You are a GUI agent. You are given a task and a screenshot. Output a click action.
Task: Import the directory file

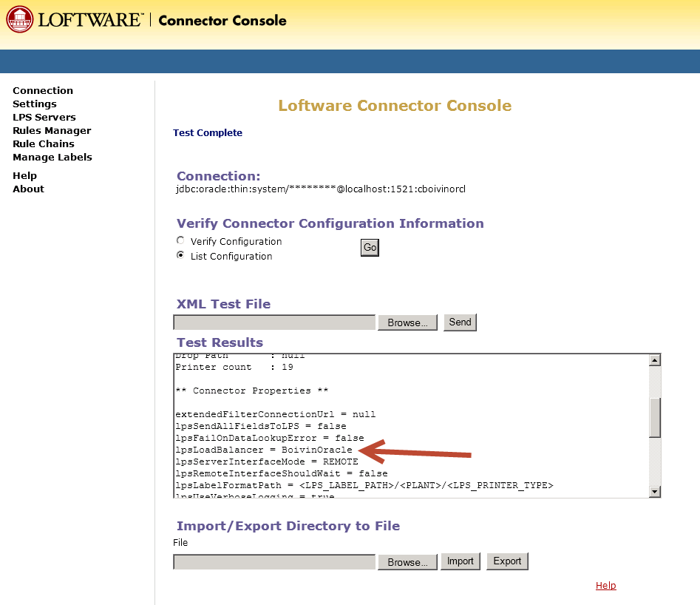tap(460, 561)
